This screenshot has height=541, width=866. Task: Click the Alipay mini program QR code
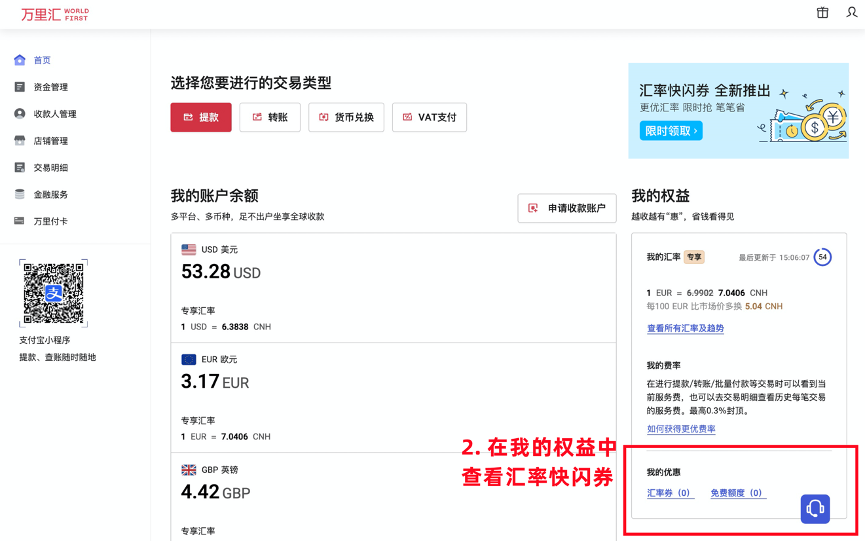tap(54, 293)
